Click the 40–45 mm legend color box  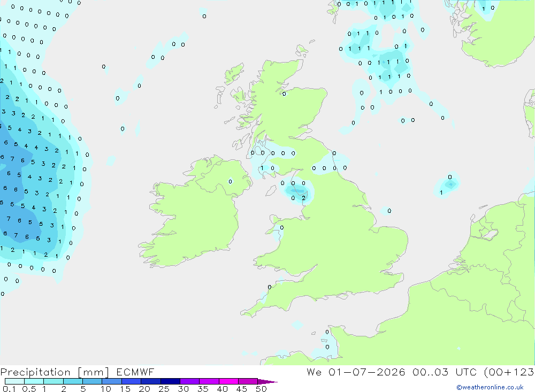(228, 381)
